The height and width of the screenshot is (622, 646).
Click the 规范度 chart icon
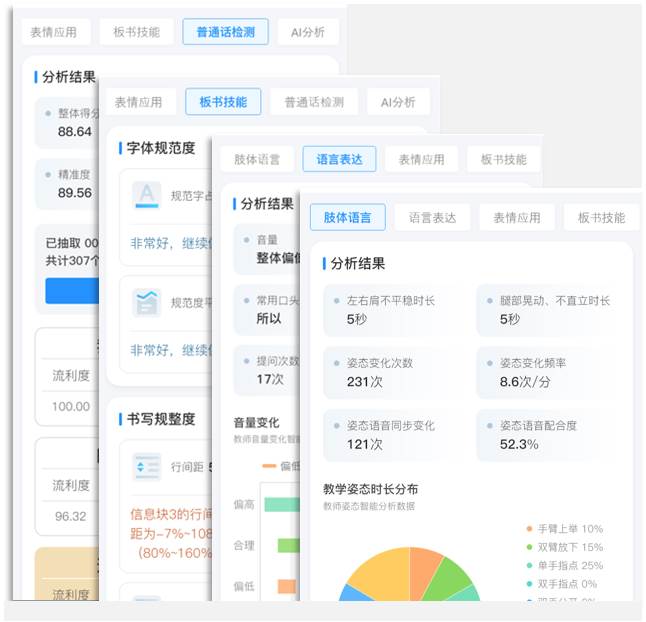147,302
